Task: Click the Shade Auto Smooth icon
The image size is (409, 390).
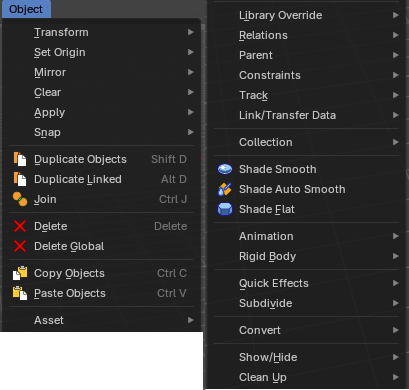Action: (225, 189)
